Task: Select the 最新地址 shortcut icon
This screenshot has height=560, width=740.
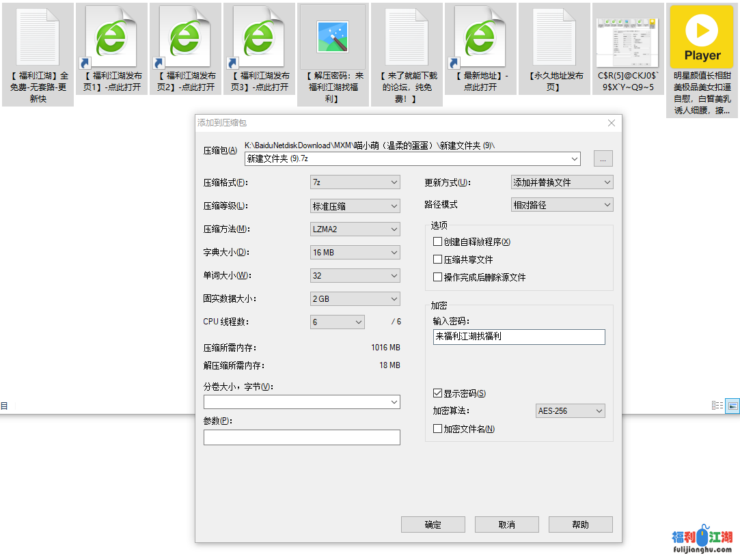Action: tap(480, 38)
